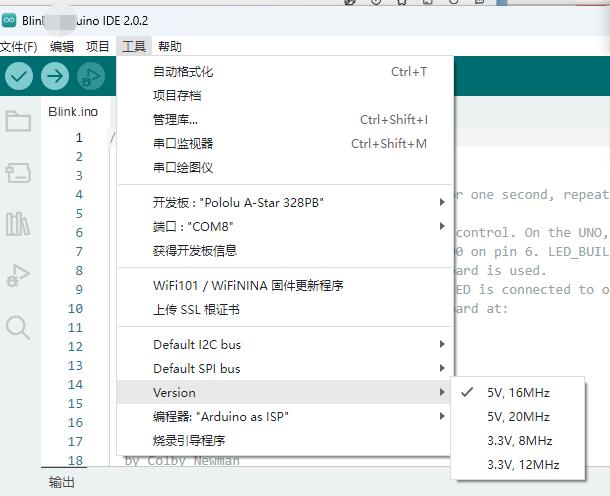The height and width of the screenshot is (496, 610).
Task: Open the Boards Manager sidebar icon
Action: coord(18,173)
